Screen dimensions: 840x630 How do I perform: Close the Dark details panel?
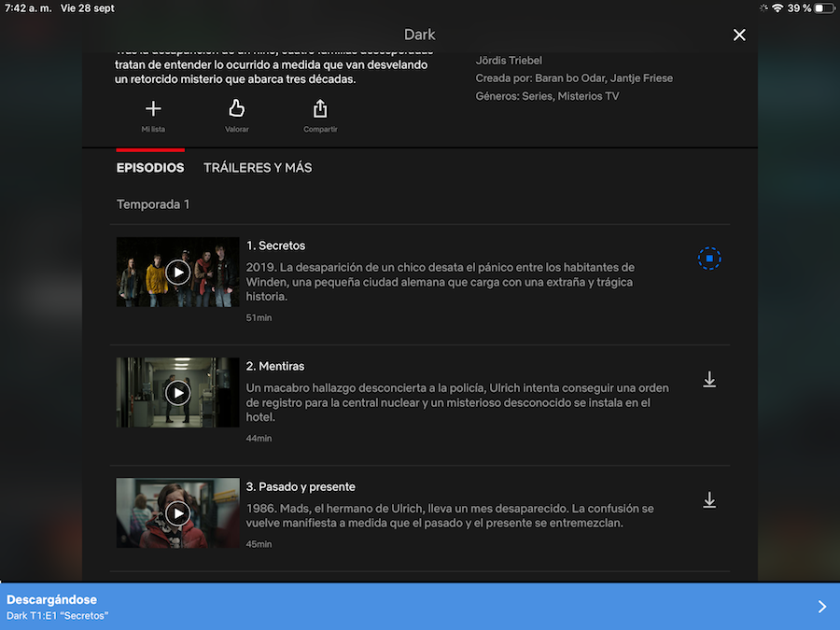click(739, 35)
